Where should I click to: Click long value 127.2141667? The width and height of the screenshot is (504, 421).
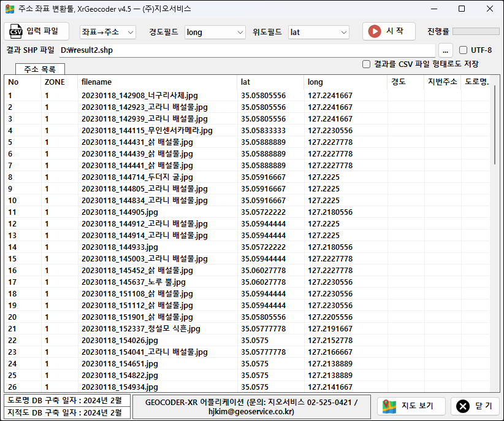tap(330, 387)
